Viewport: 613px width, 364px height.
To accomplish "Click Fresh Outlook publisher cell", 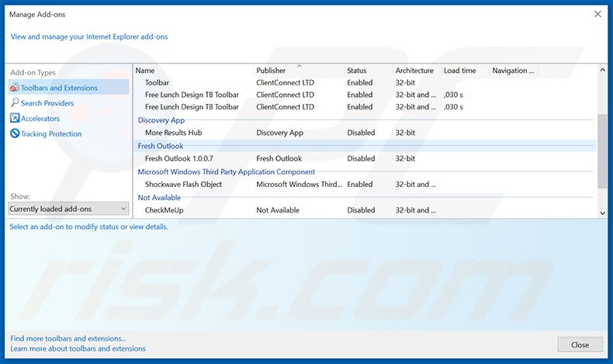I will click(x=279, y=158).
